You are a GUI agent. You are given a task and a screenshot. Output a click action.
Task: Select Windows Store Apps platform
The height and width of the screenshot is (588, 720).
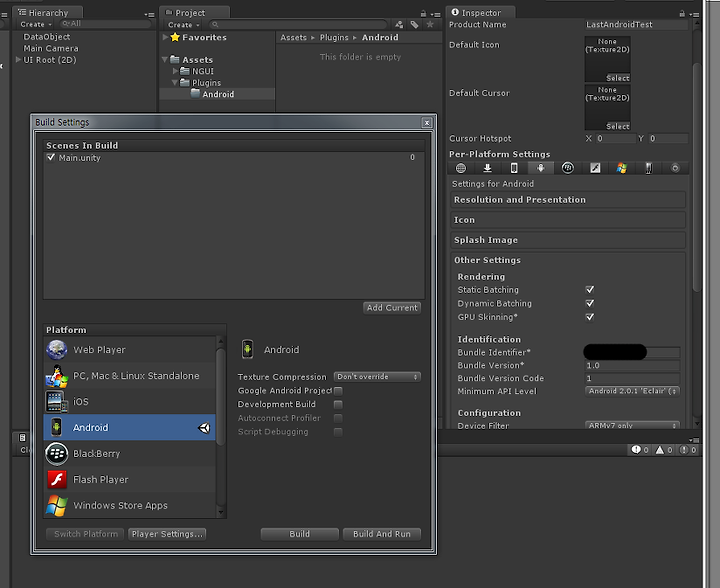[x=129, y=505]
